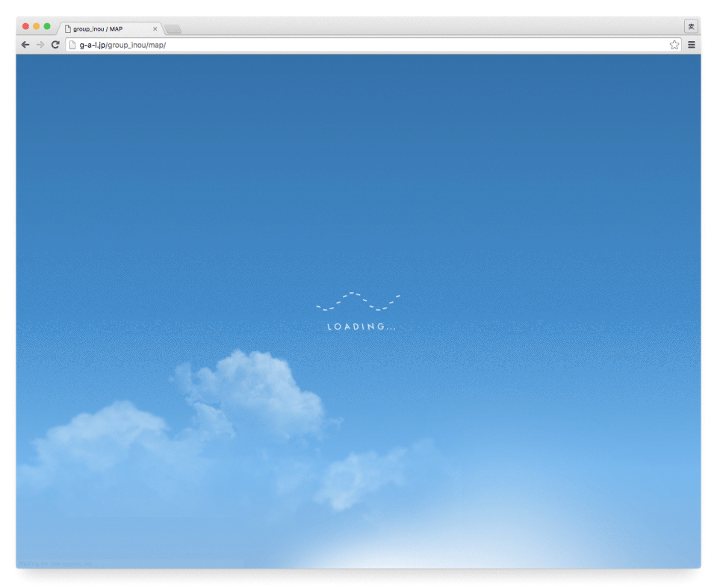
Task: Go back to the previous page
Action: tap(25, 45)
